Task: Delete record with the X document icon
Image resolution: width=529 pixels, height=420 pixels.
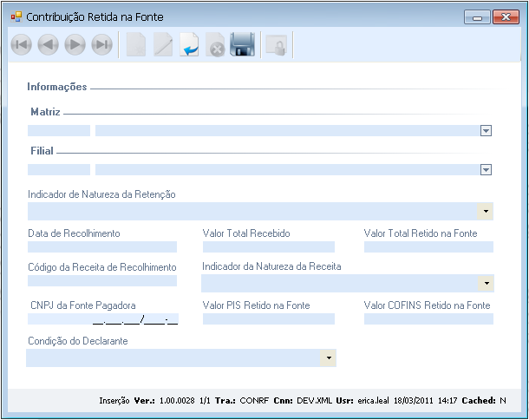Action: 215,44
